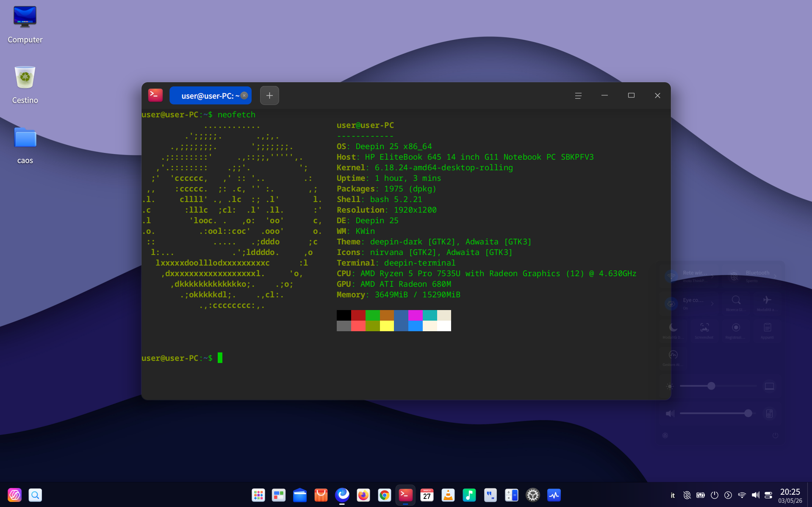Toggle the quick settings panel from tray
The image size is (812, 507).
click(x=769, y=495)
